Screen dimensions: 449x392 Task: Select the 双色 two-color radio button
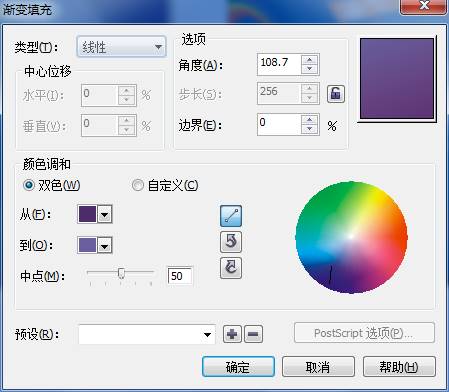pos(29,185)
